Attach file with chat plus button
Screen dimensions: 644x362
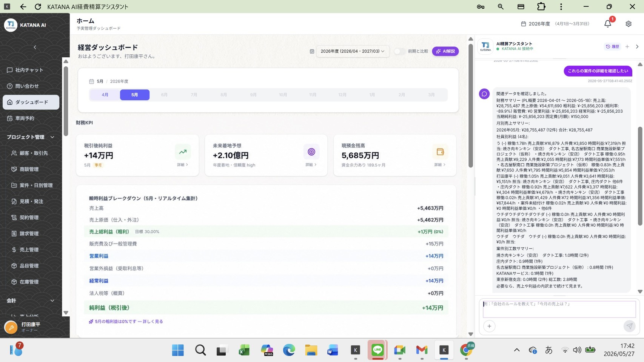tap(489, 326)
